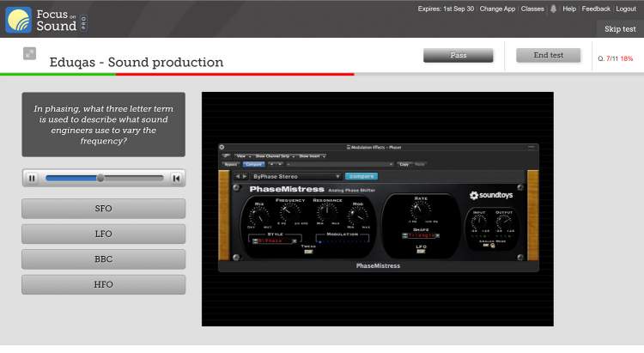Click the Mod knob in PhaseMistress
Screen dimensions: 644x353
pyautogui.click(x=356, y=216)
